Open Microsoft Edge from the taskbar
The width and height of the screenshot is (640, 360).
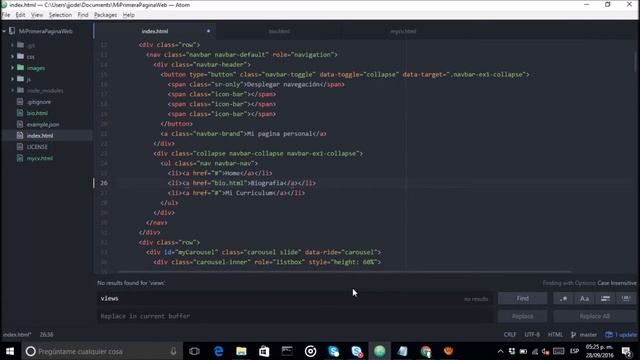pos(218,351)
